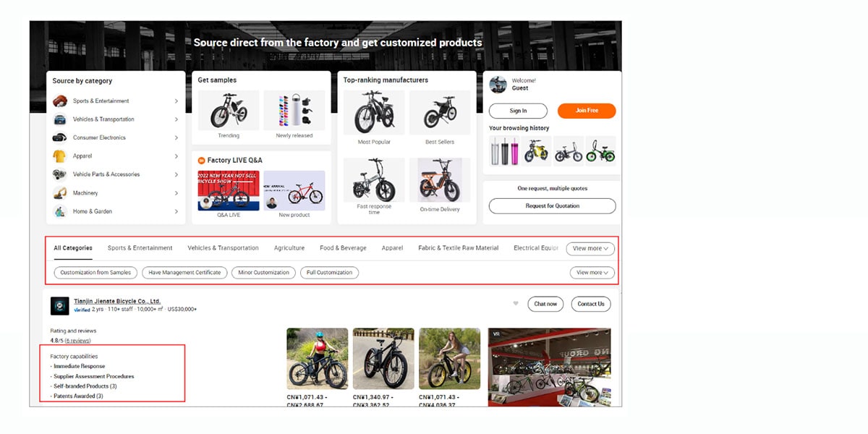Click the Guest profile avatar
868x434 pixels.
498,85
